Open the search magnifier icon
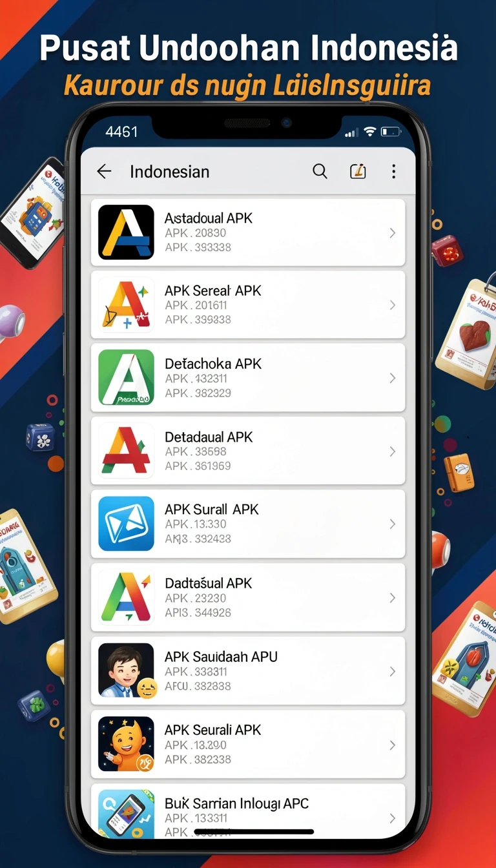 click(x=320, y=171)
